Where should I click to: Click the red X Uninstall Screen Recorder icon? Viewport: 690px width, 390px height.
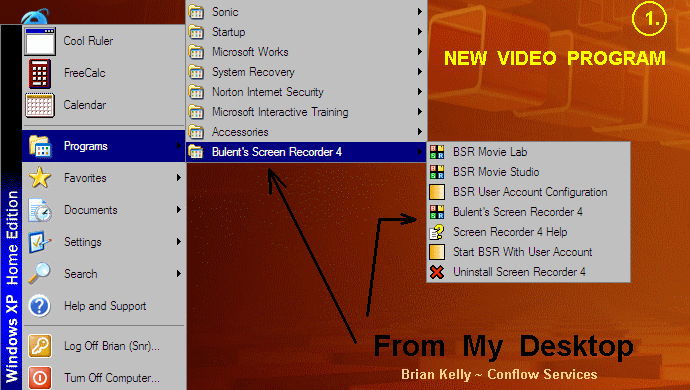437,272
